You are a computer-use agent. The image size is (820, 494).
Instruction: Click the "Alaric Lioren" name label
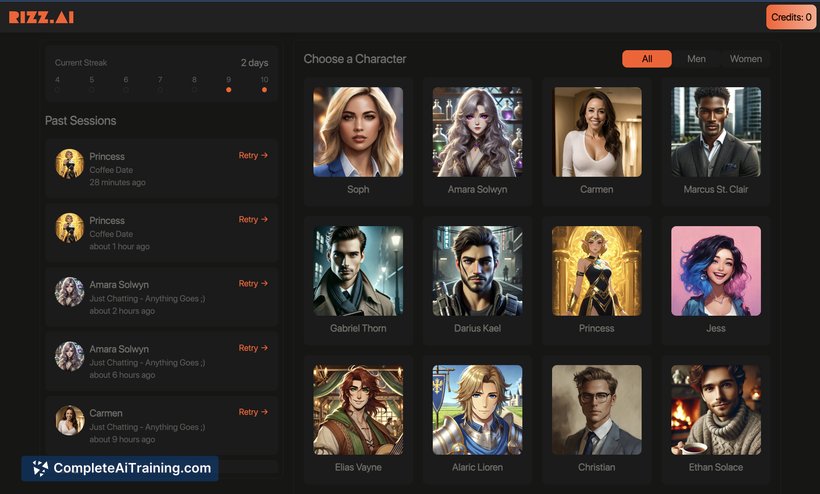[477, 467]
